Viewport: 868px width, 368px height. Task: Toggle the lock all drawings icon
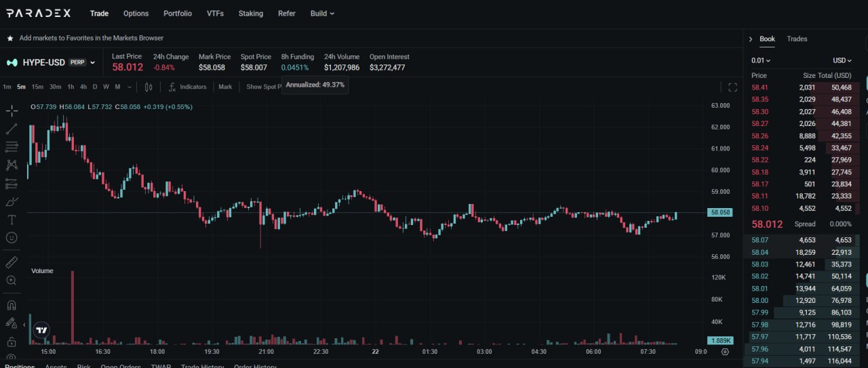tap(12, 342)
